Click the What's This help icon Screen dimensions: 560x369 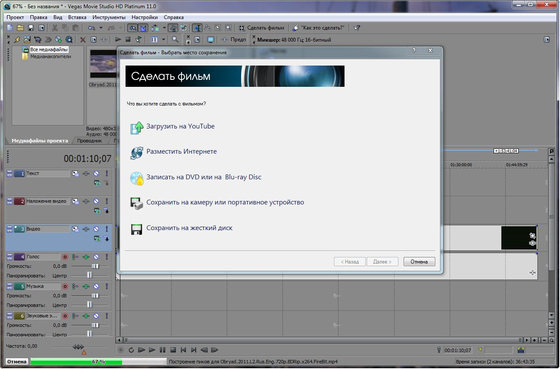(x=357, y=28)
